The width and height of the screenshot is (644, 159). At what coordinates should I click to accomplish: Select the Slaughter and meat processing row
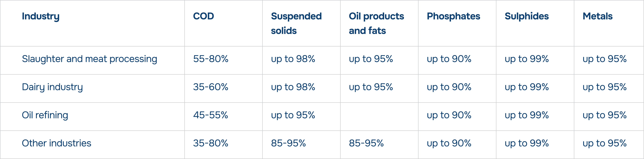89,59
